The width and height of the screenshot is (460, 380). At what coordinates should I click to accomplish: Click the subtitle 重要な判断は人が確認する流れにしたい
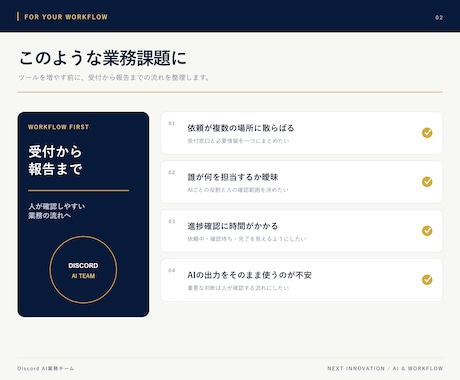pos(238,288)
